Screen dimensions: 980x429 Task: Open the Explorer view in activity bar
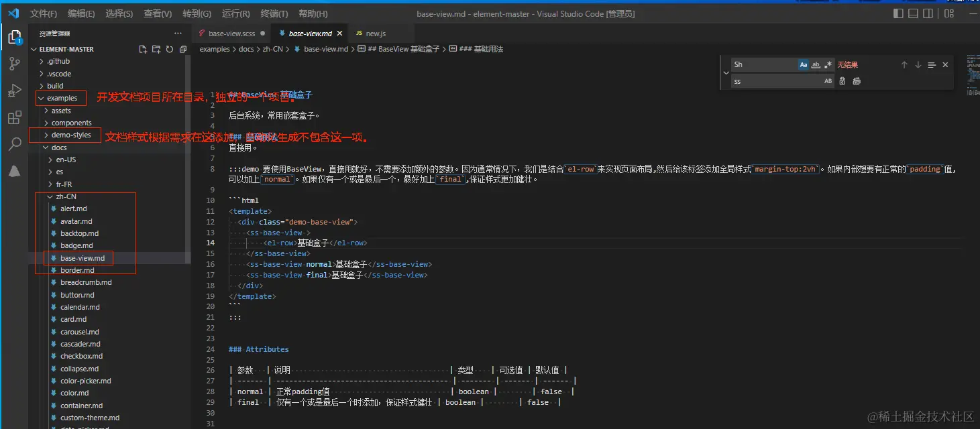pyautogui.click(x=14, y=37)
